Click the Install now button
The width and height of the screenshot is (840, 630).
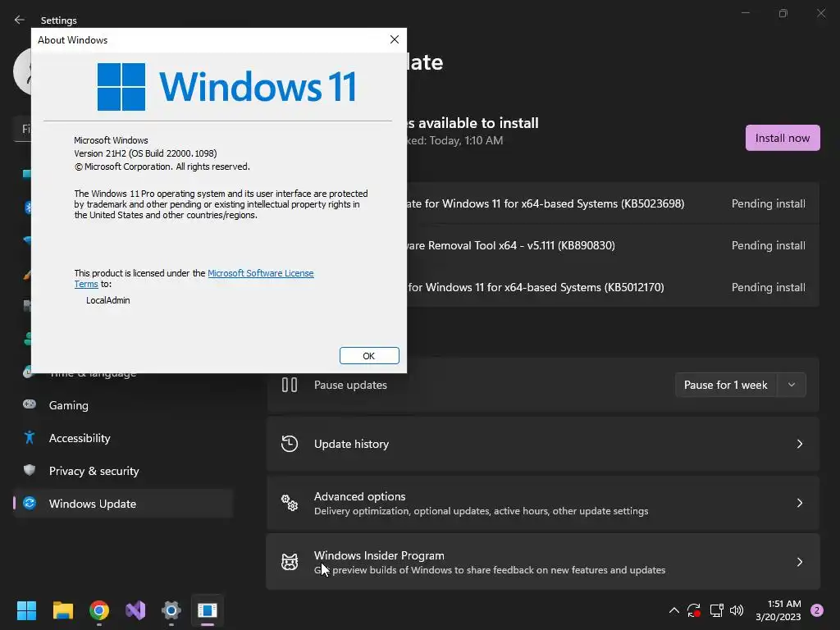[782, 138]
